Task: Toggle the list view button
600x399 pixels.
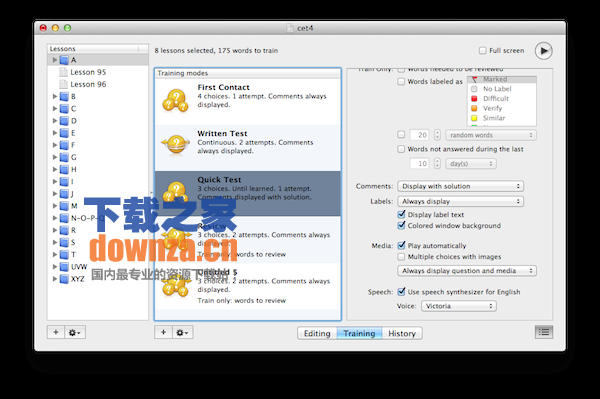Action: (x=544, y=332)
